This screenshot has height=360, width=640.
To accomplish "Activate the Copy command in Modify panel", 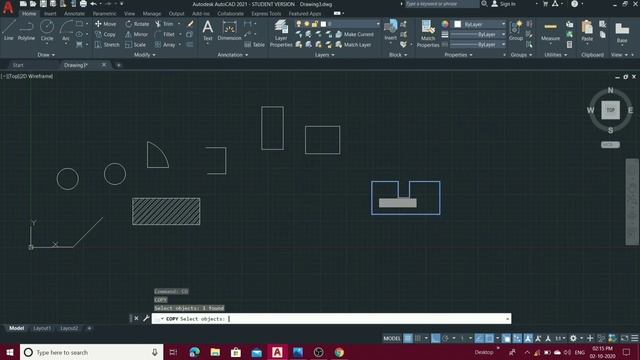I will pyautogui.click(x=105, y=34).
